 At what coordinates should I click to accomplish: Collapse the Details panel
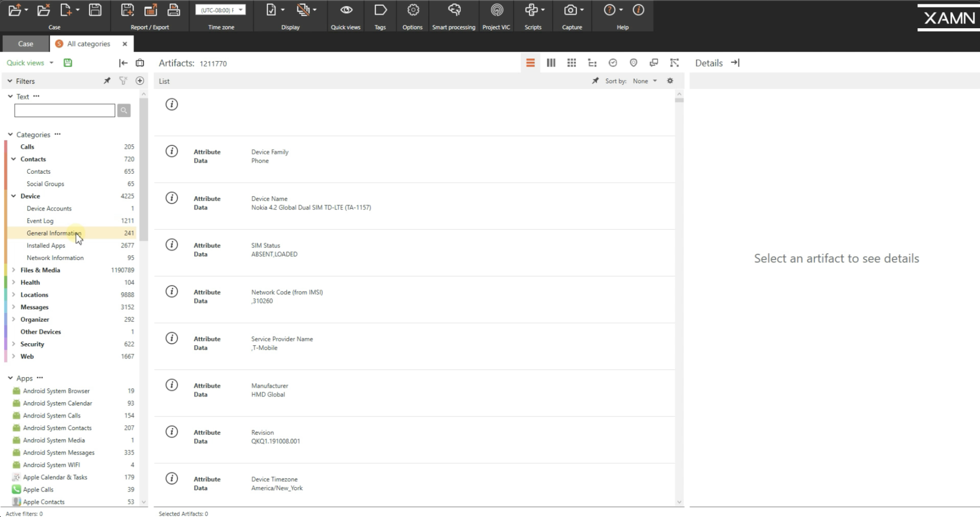(735, 63)
